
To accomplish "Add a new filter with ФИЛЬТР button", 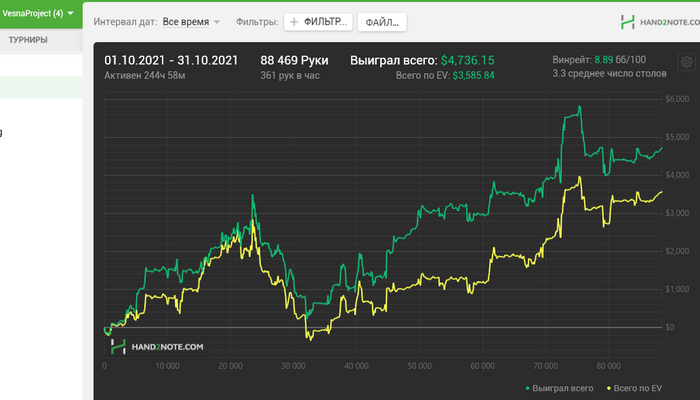I will point(318,22).
